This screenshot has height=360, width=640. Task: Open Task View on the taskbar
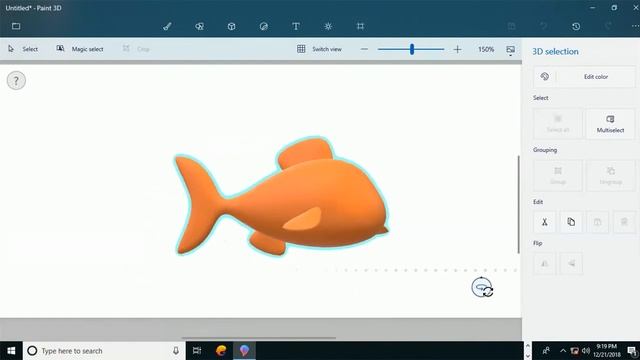[x=197, y=351]
